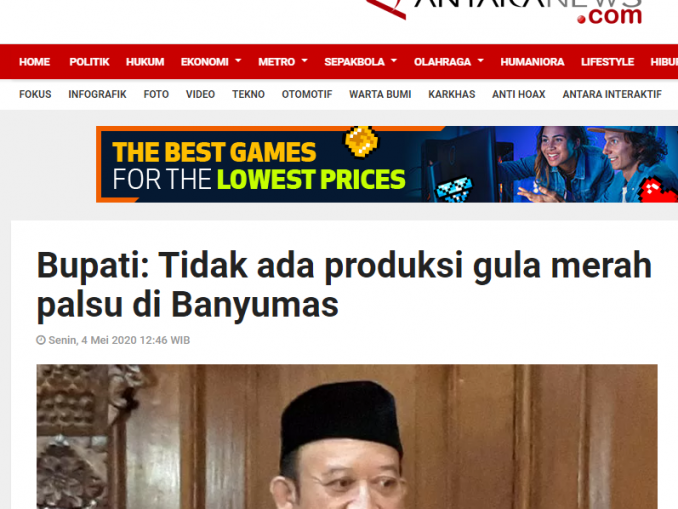Open the ANTARA INTERAKTIF link

(612, 94)
